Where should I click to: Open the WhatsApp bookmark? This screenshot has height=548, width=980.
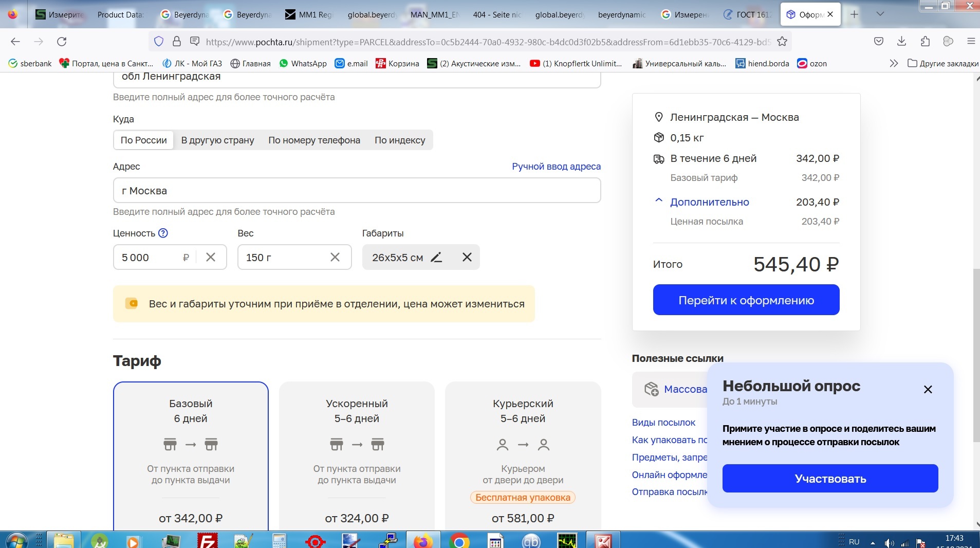(x=303, y=63)
